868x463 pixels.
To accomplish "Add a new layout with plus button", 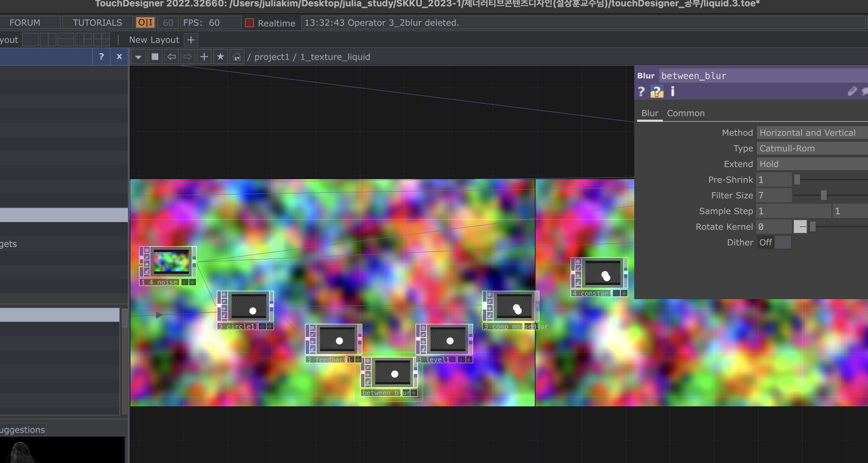I will 191,40.
